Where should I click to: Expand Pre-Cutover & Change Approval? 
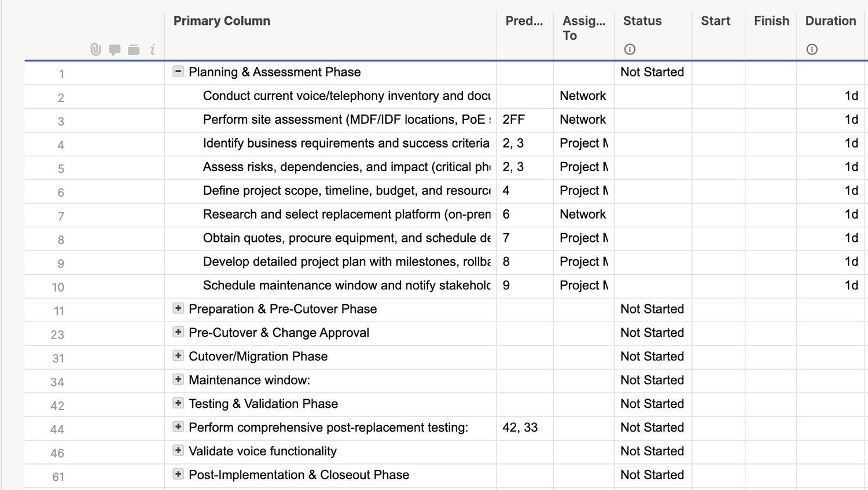click(178, 332)
